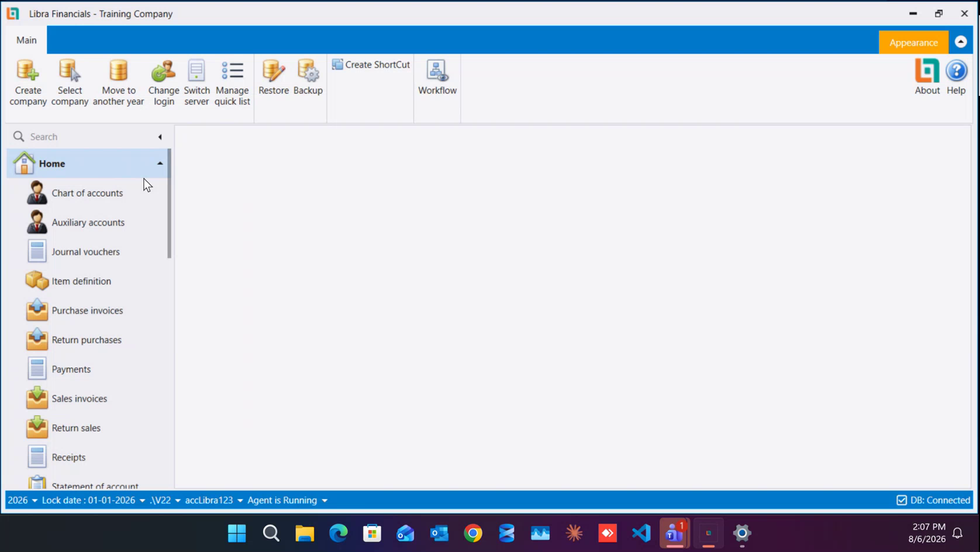
Task: Open Sales invoices
Action: pyautogui.click(x=88, y=399)
